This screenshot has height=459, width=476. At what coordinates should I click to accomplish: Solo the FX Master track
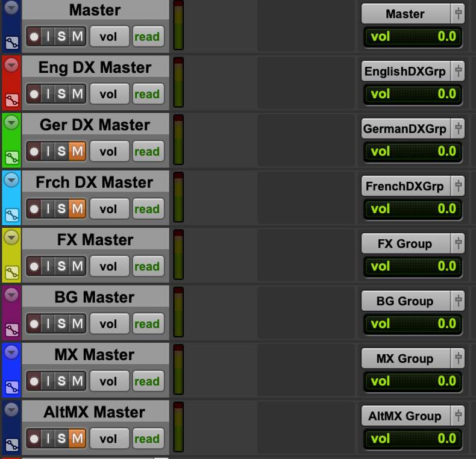pos(61,266)
